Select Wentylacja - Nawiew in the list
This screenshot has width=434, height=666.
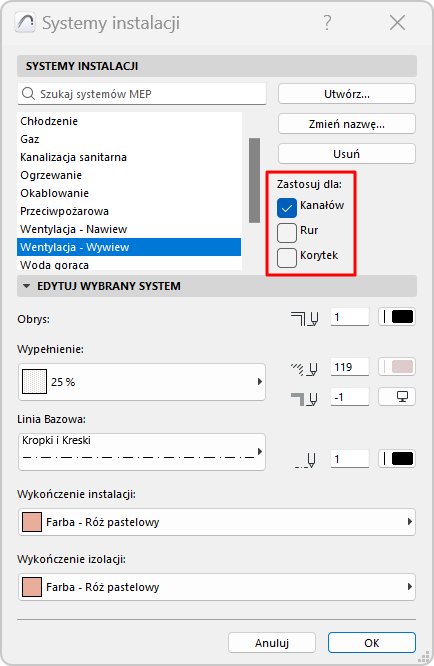tap(129, 229)
